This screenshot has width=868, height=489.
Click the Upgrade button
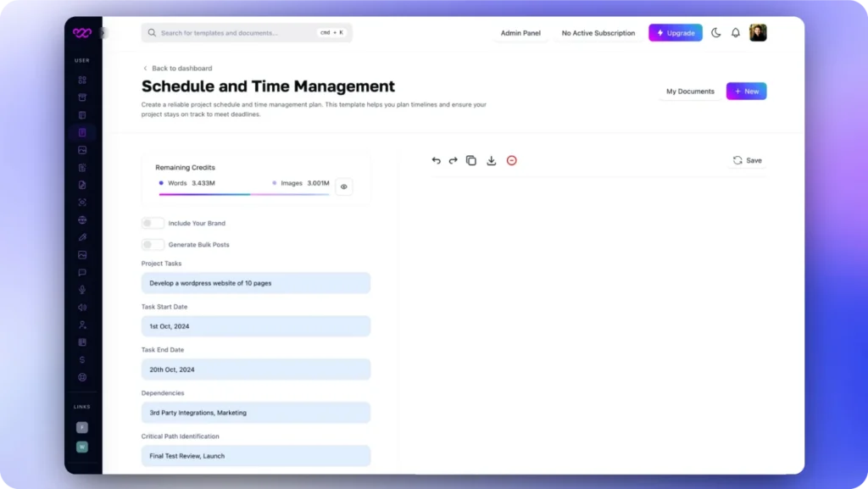[x=676, y=33]
